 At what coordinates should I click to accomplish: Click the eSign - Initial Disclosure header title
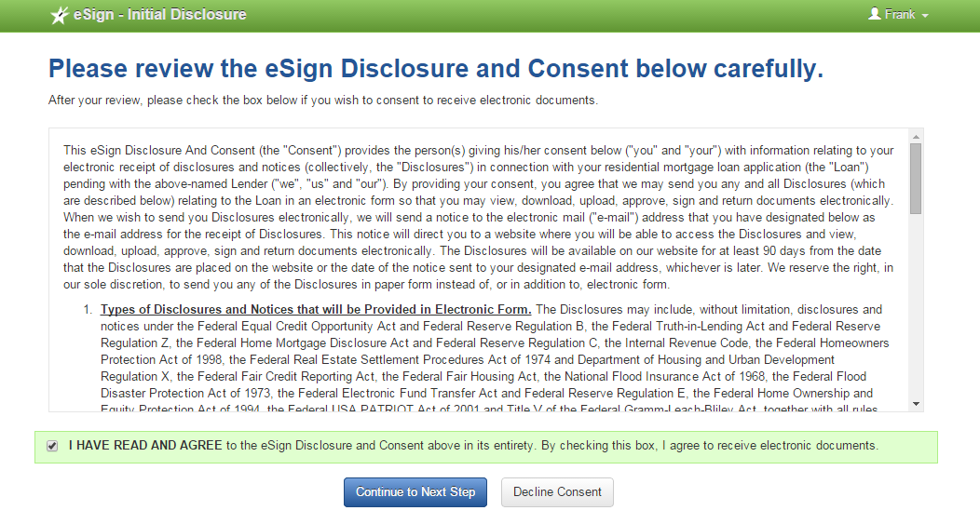click(x=160, y=14)
